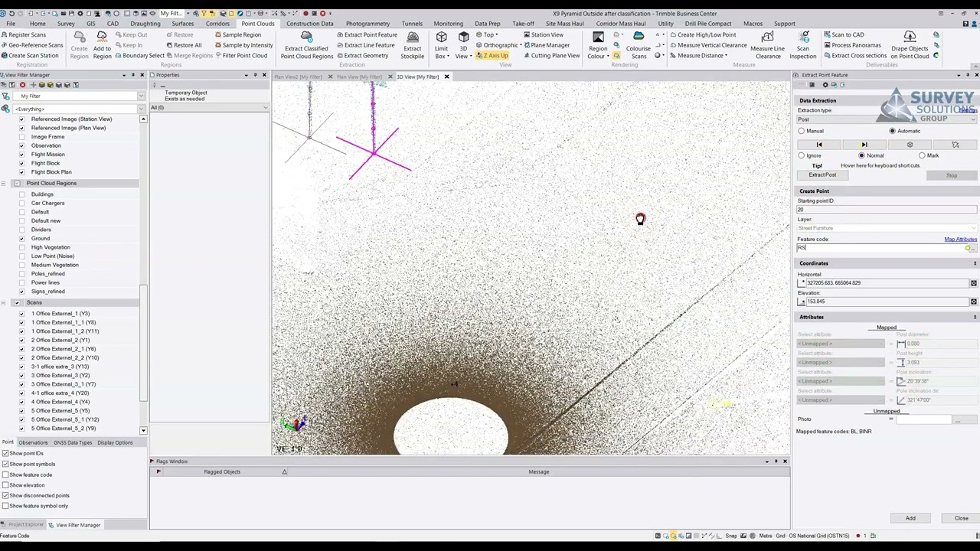Open the Layer dropdown

(x=887, y=228)
